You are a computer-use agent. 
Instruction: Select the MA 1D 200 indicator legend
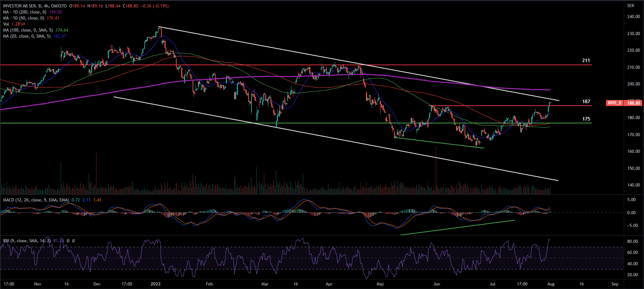click(x=25, y=12)
